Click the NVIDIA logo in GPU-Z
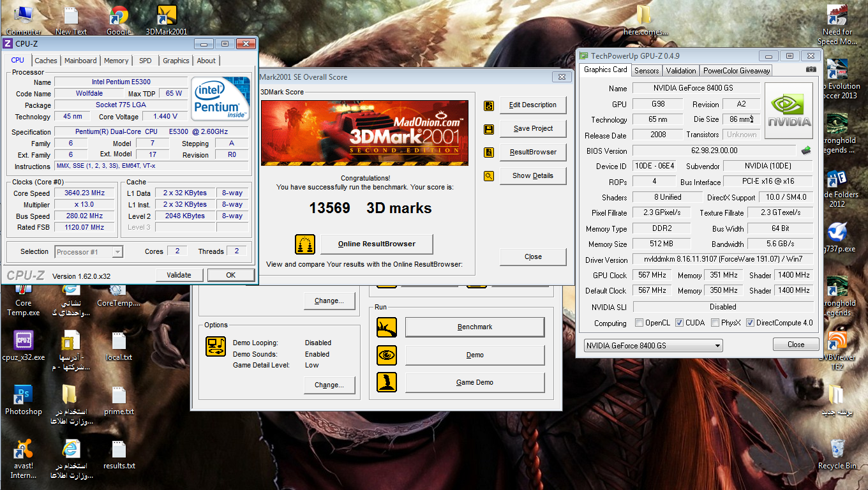Viewport: 868px width, 490px height. click(x=789, y=110)
